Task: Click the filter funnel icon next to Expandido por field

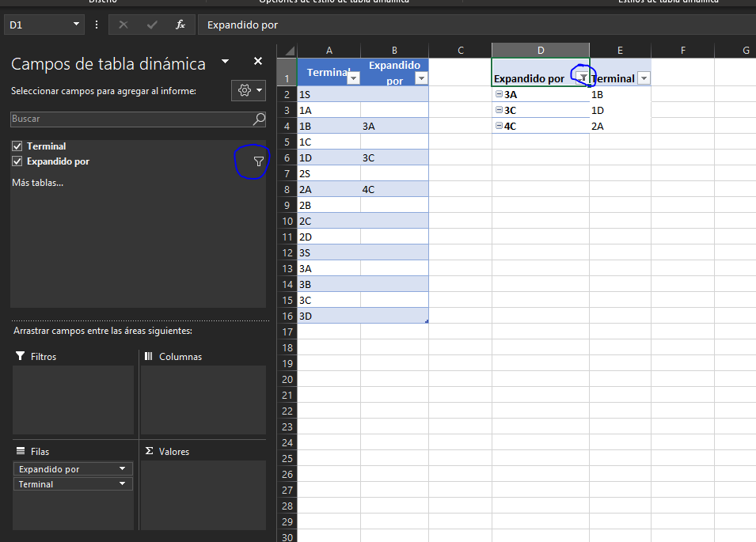Action: 259,162
